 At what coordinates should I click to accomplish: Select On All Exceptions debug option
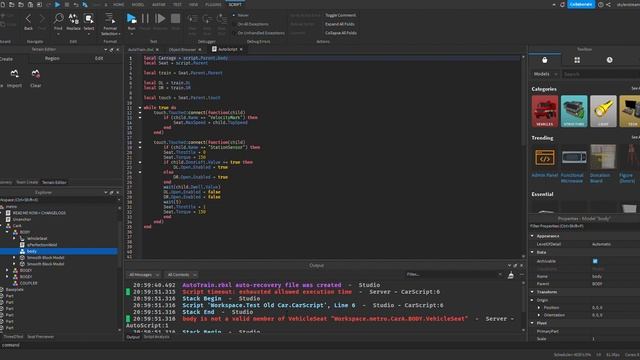point(250,24)
